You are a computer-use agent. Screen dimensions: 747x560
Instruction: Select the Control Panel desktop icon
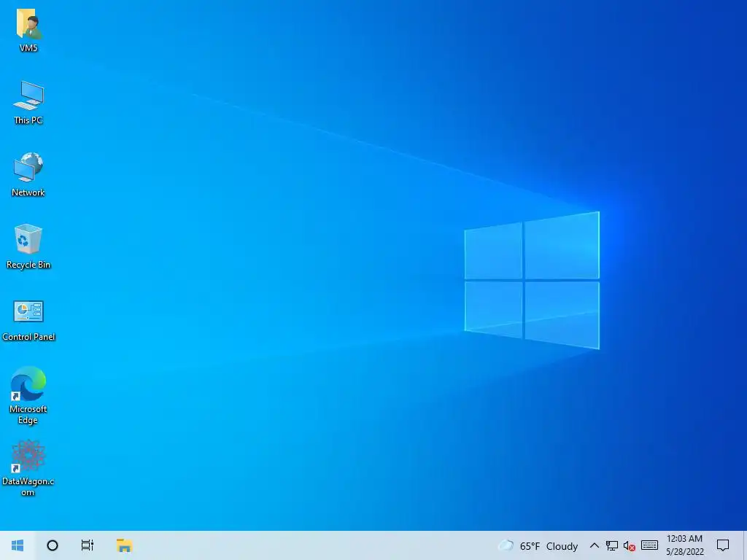tap(28, 311)
